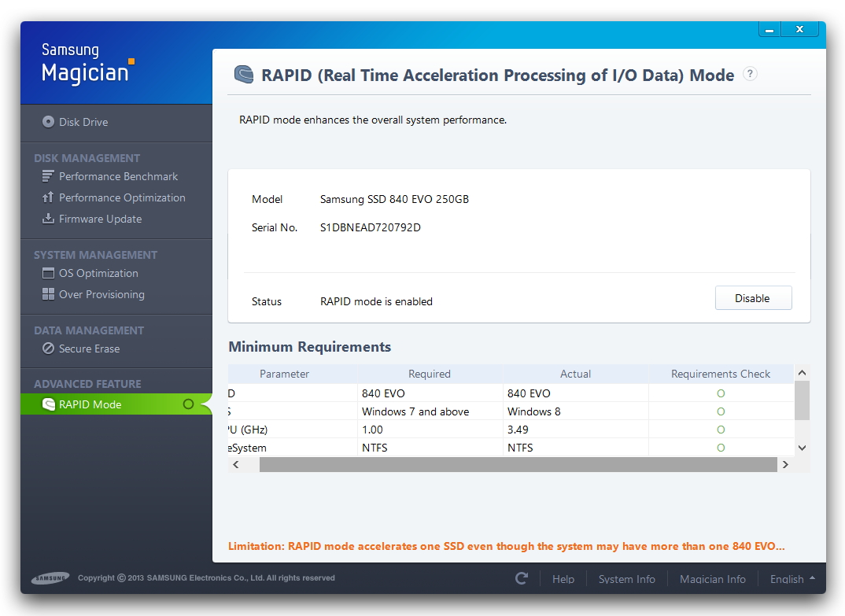Open Secure Erase
Viewport: 845px width, 616px height.
tap(89, 349)
